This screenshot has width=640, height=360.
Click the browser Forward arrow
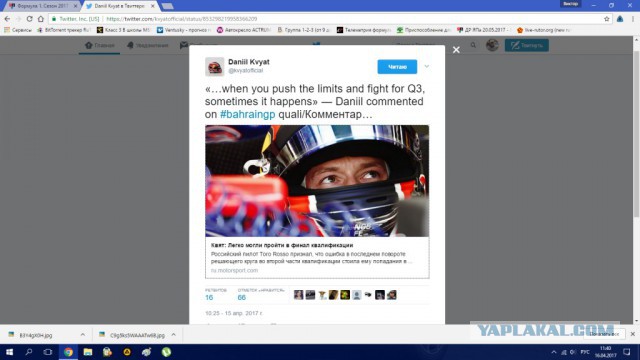[x=18, y=19]
